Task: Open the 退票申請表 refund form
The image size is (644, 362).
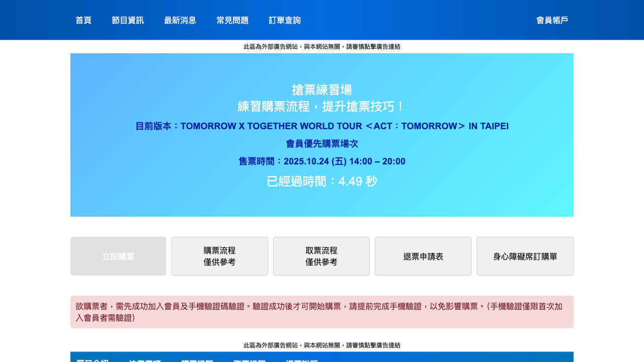Action: 423,256
